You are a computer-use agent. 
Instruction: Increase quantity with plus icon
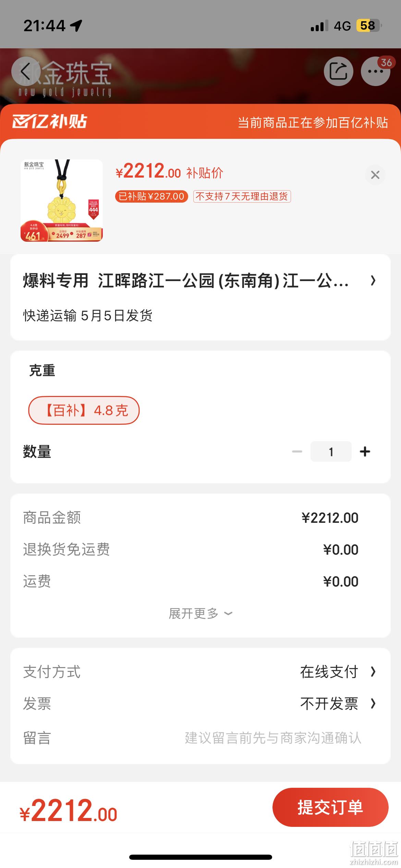pyautogui.click(x=365, y=451)
